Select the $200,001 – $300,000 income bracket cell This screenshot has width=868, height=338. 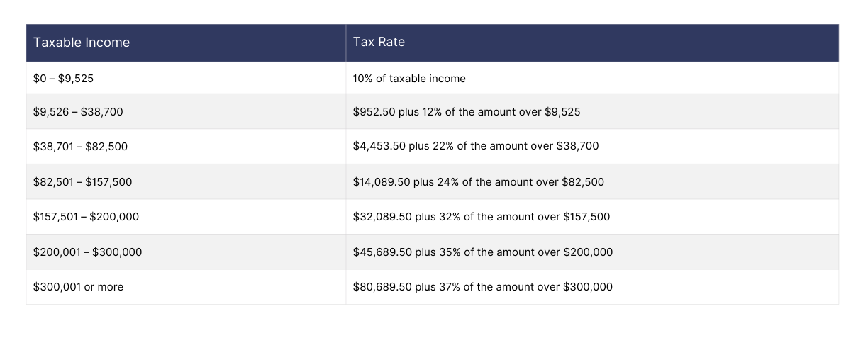point(87,252)
